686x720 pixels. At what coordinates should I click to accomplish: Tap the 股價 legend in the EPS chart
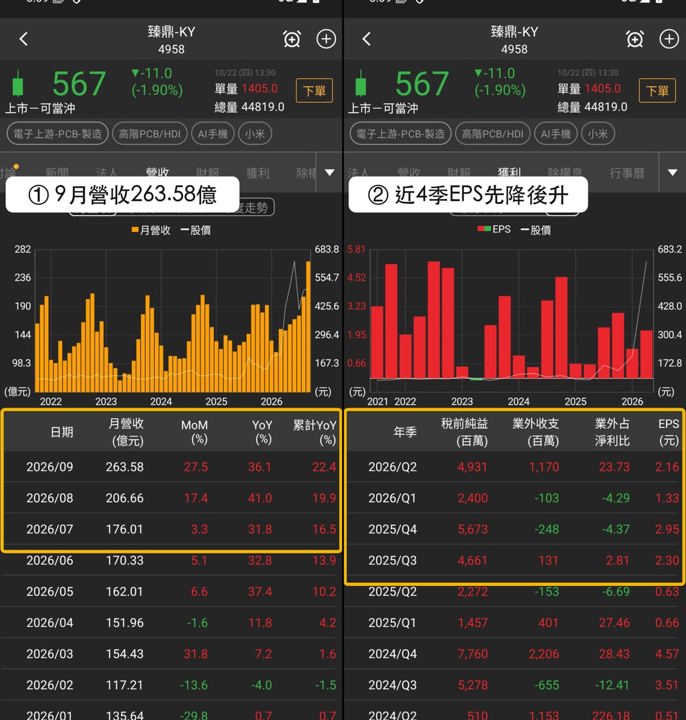[536, 230]
